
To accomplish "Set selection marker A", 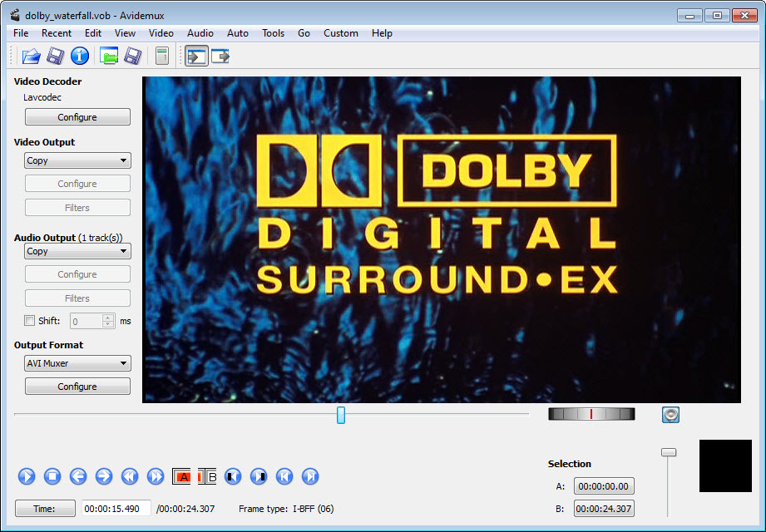I will coord(181,476).
